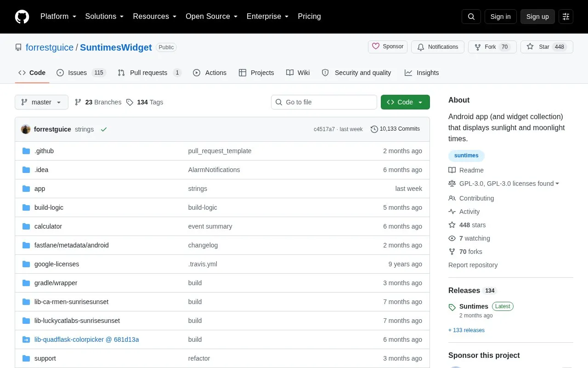Screen dimensions: 588x368
Task: Click the GitHub logo icon
Action: pos(22,17)
